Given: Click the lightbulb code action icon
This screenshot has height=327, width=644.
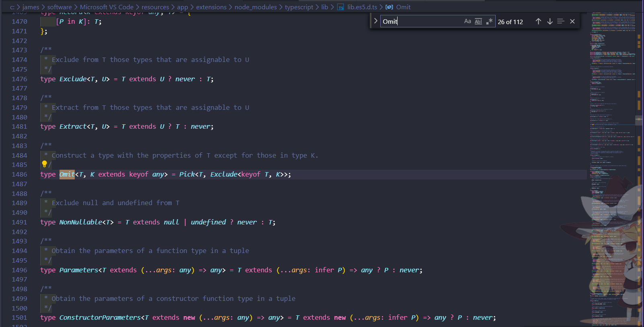Looking at the screenshot, I should click(x=45, y=164).
